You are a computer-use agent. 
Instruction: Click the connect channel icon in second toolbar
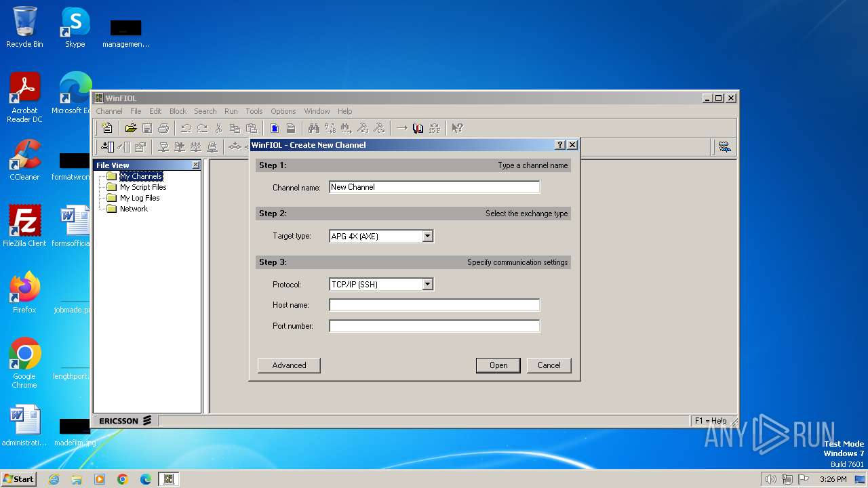coord(107,146)
